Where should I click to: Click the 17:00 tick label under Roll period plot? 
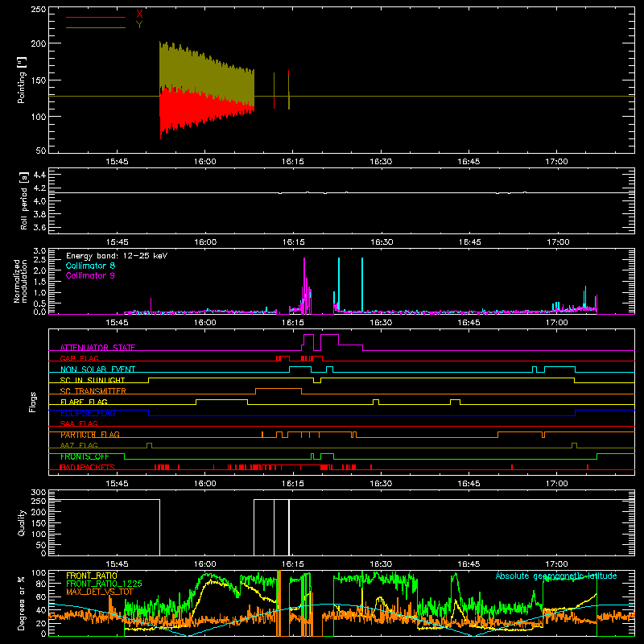pyautogui.click(x=557, y=242)
